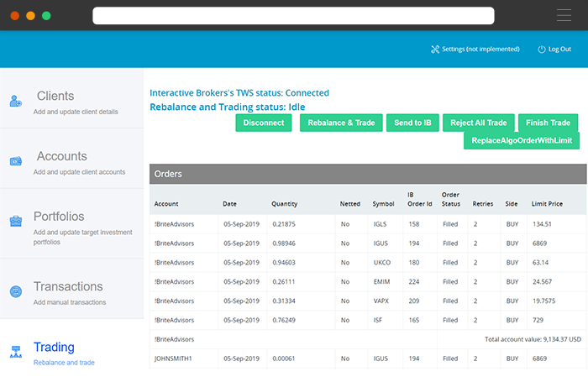Click the Rebalance and trade subtitle

(64, 363)
